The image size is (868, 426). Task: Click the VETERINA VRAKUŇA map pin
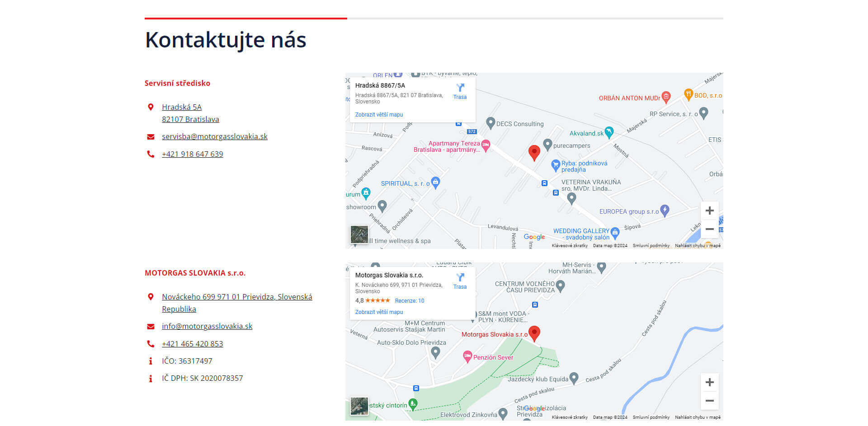(571, 198)
